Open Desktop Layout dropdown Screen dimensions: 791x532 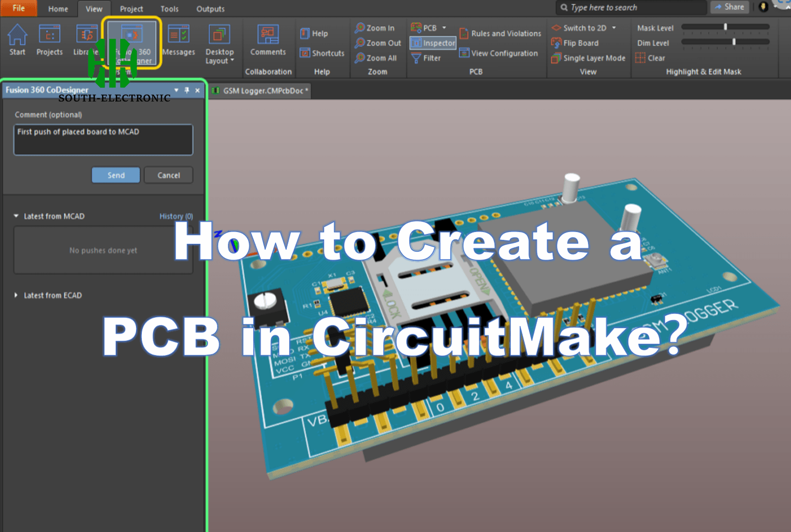tap(220, 44)
